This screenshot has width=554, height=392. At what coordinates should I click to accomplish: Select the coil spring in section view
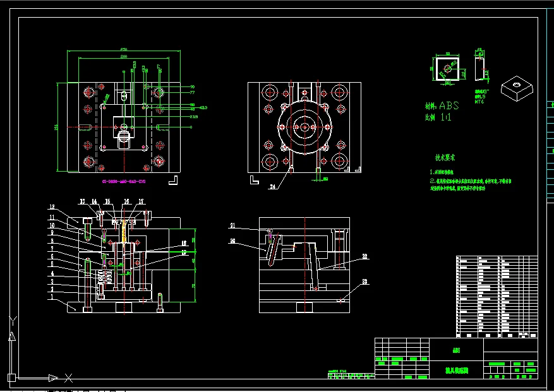coord(104,276)
